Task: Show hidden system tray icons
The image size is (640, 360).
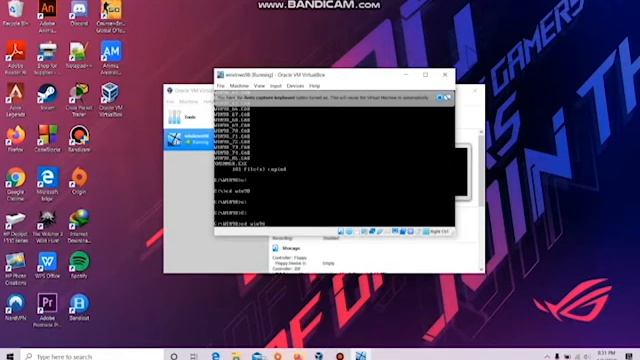Action: pos(547,356)
